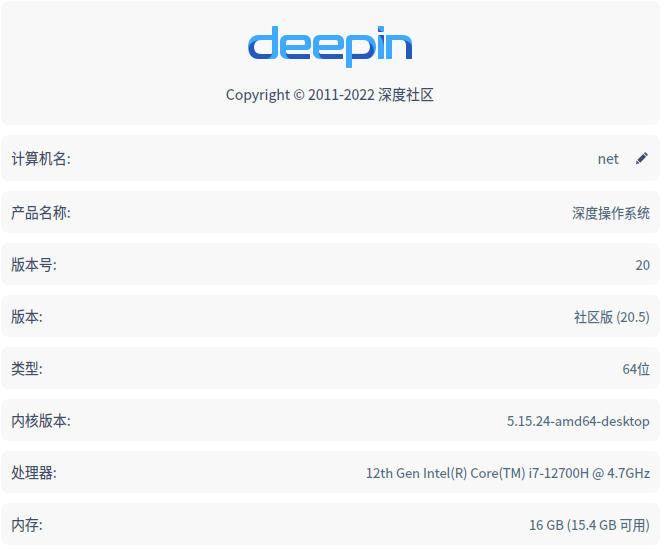Click the label '版本号:'
This screenshot has height=549, width=664.
coord(34,265)
